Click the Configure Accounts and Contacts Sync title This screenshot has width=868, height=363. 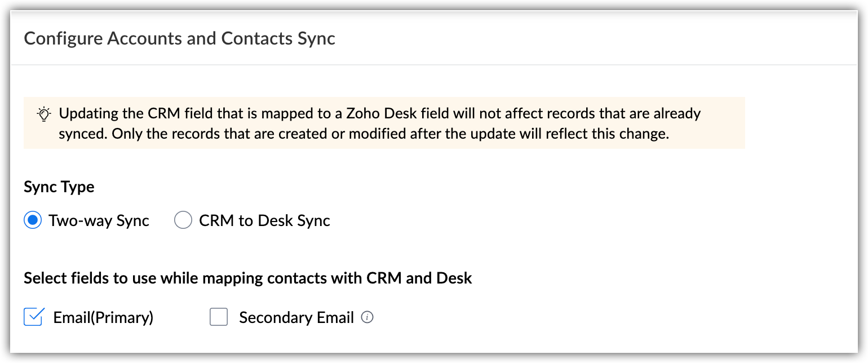pyautogui.click(x=180, y=38)
